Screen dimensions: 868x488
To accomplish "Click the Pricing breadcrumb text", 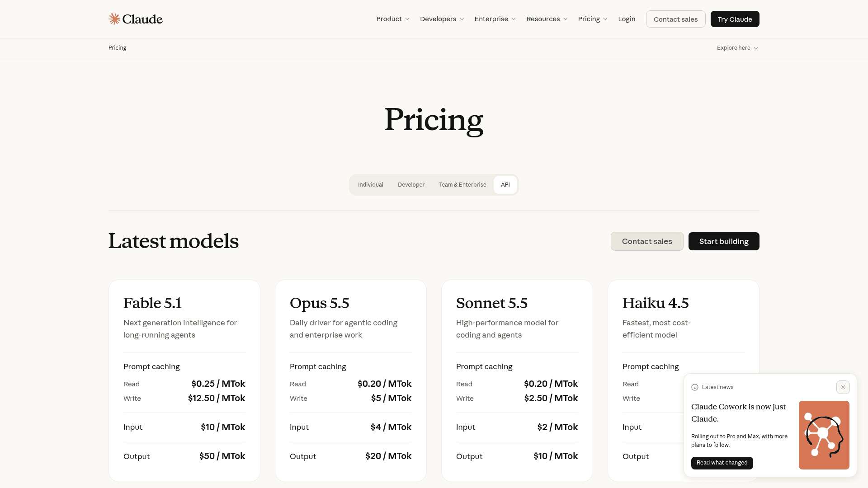I will tap(118, 48).
